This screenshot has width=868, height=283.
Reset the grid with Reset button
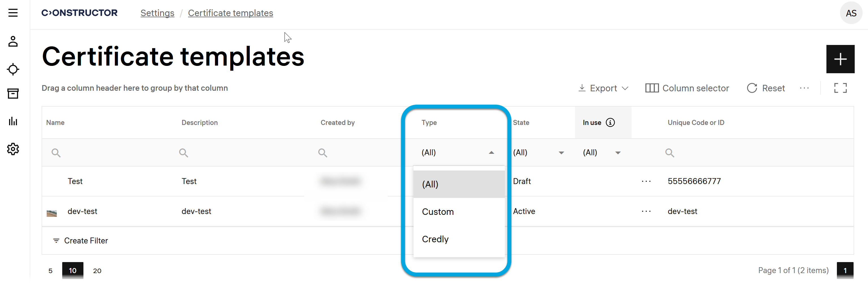766,88
